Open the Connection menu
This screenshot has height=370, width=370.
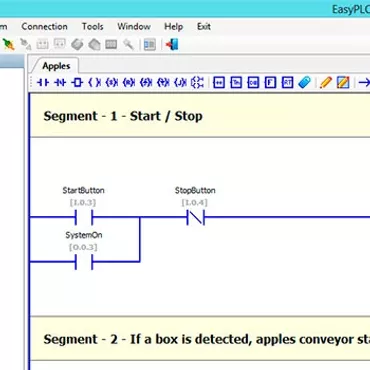click(44, 26)
